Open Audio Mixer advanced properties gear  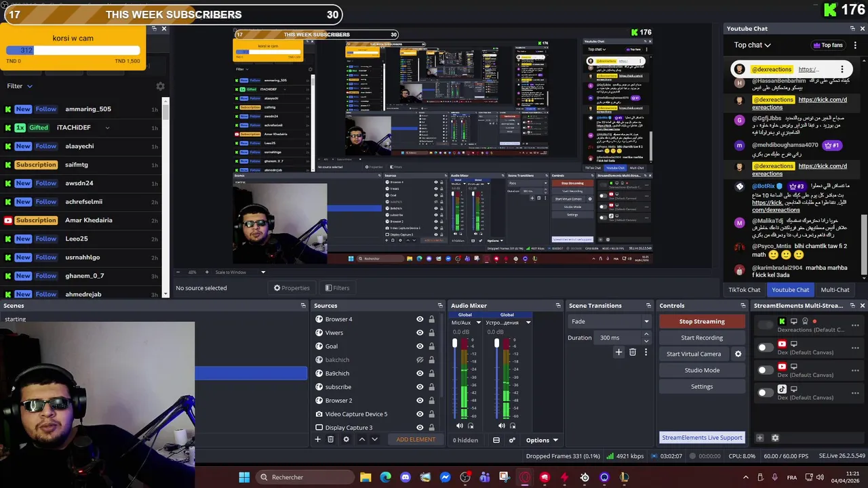point(512,440)
